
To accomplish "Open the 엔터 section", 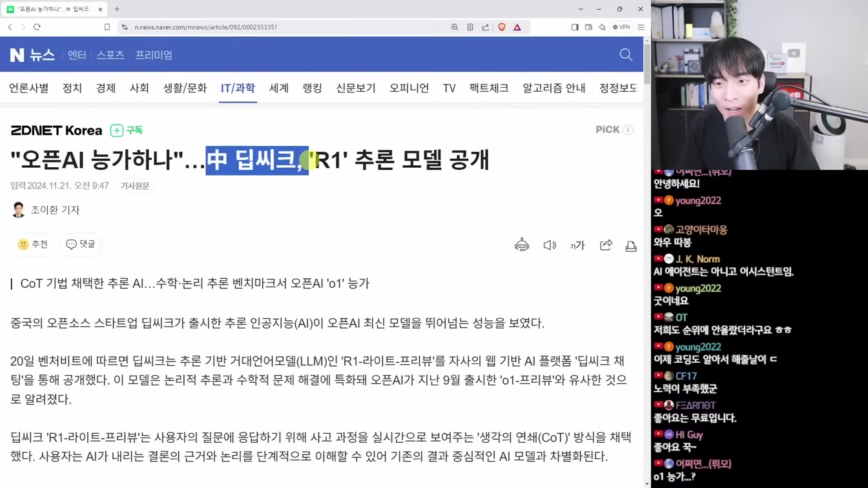I will tap(77, 55).
